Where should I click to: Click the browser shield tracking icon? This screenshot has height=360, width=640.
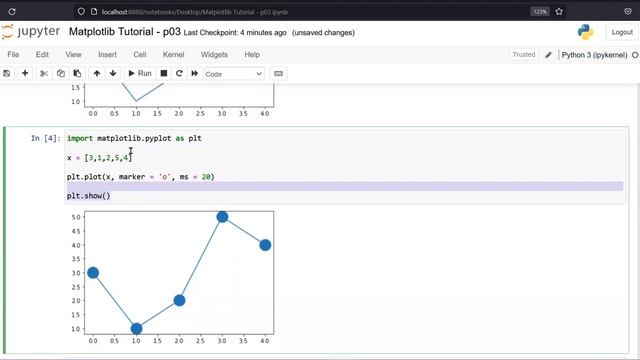point(81,12)
